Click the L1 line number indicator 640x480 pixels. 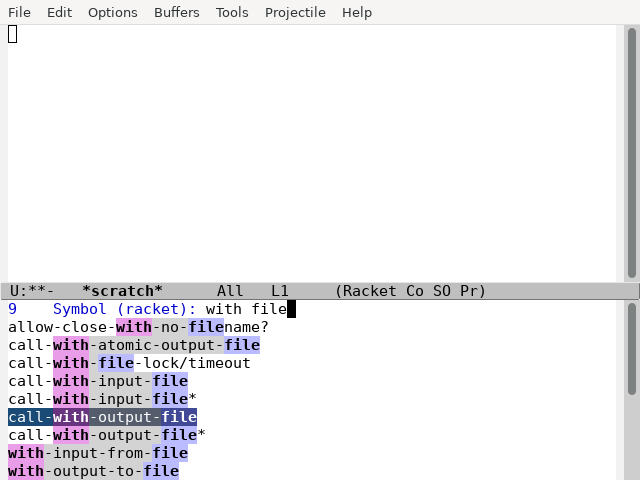(x=280, y=291)
